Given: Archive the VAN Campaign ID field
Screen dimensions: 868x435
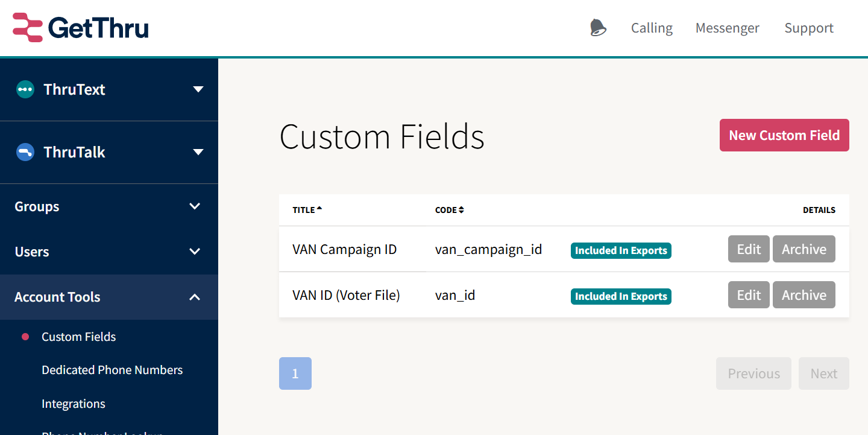Looking at the screenshot, I should click(x=804, y=249).
